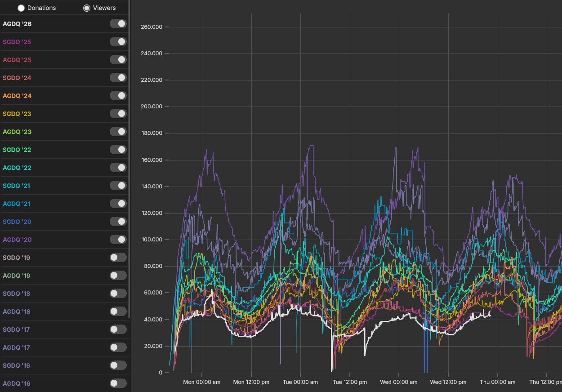Click the AGDQ '21 label text
This screenshot has width=562, height=392.
pyautogui.click(x=17, y=204)
